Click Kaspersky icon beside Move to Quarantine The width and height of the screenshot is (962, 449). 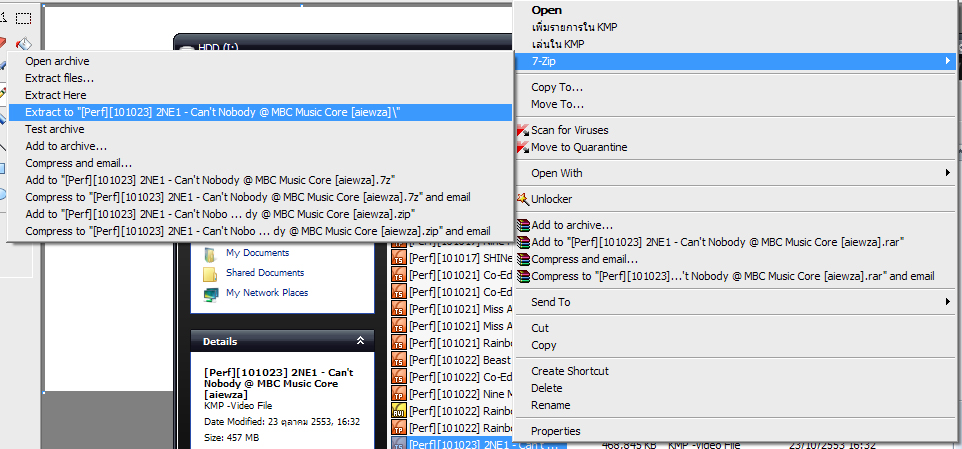point(523,147)
